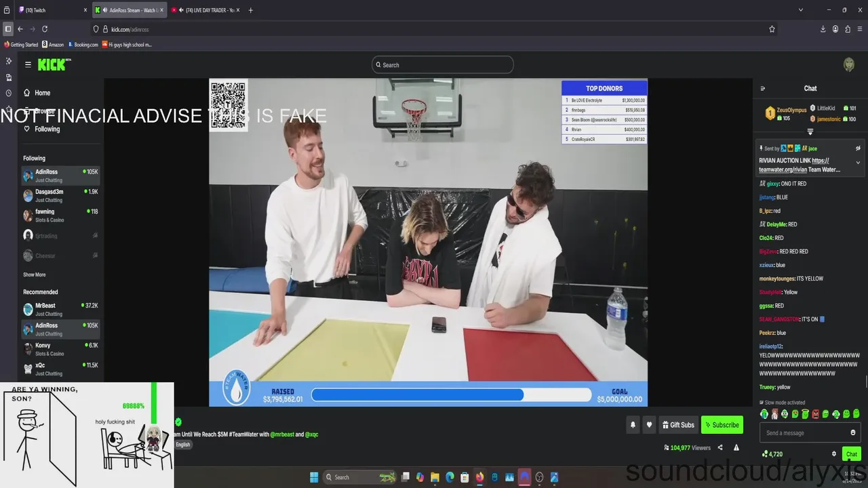The image size is (868, 488).
Task: Collapse chat using the panel icon
Action: [763, 88]
